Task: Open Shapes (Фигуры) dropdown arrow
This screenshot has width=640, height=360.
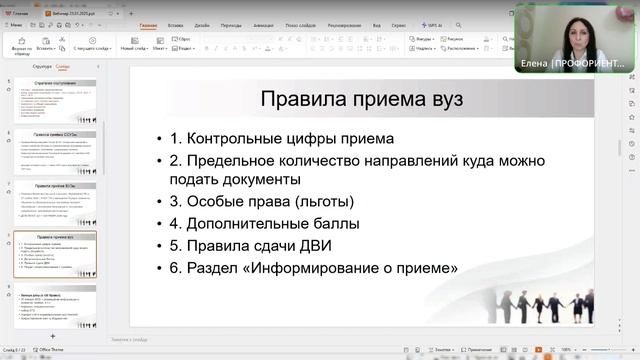Action: (x=433, y=39)
